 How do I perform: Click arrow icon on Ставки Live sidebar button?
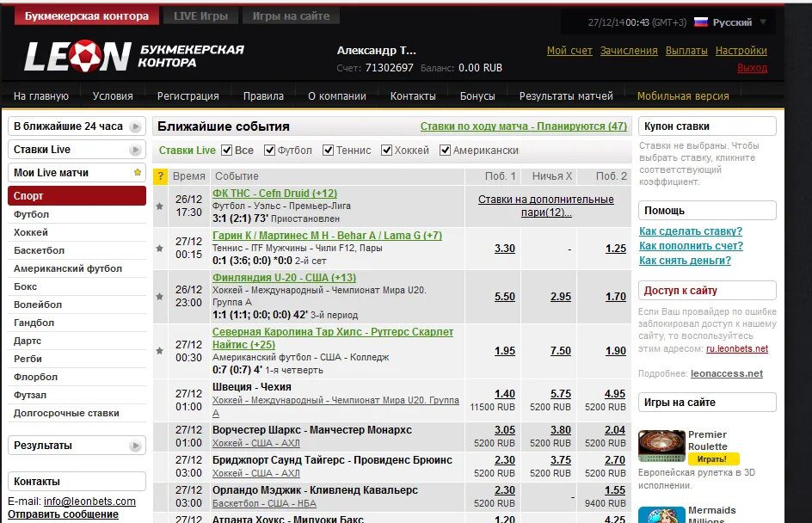pos(135,150)
